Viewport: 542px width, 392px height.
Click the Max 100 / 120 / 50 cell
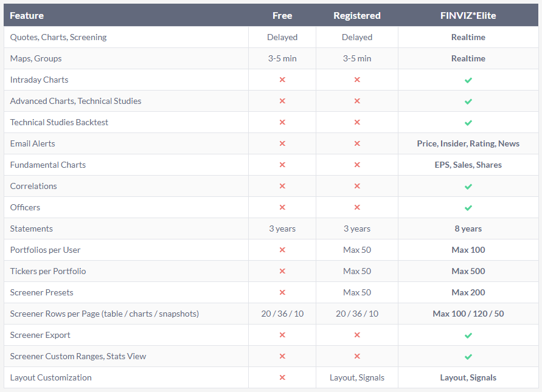[x=468, y=314]
